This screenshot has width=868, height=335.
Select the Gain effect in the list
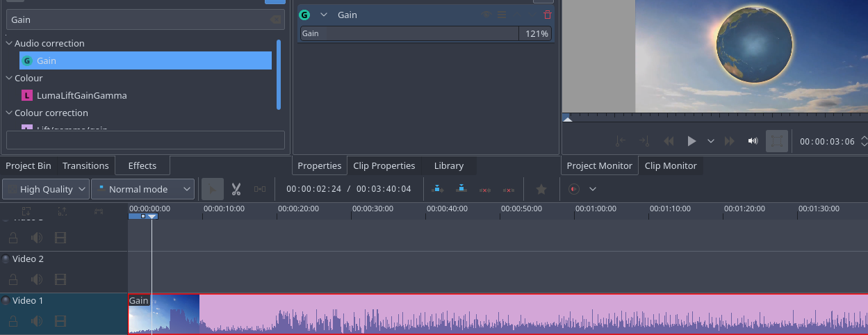point(146,60)
